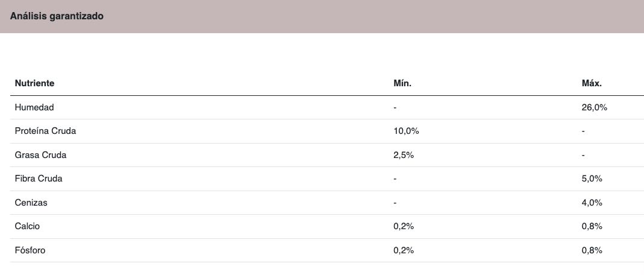Screen dimensions: 644x275
Task: Click the Calcio 0,2% minimum value
Action: point(404,227)
